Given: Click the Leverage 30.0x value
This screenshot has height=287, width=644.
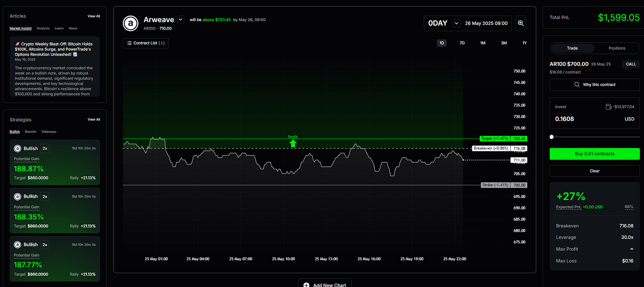Looking at the screenshot, I should click(627, 237).
